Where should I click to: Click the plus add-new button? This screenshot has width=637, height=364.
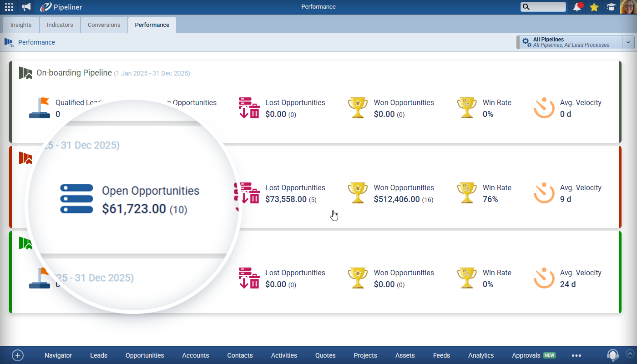click(x=17, y=355)
